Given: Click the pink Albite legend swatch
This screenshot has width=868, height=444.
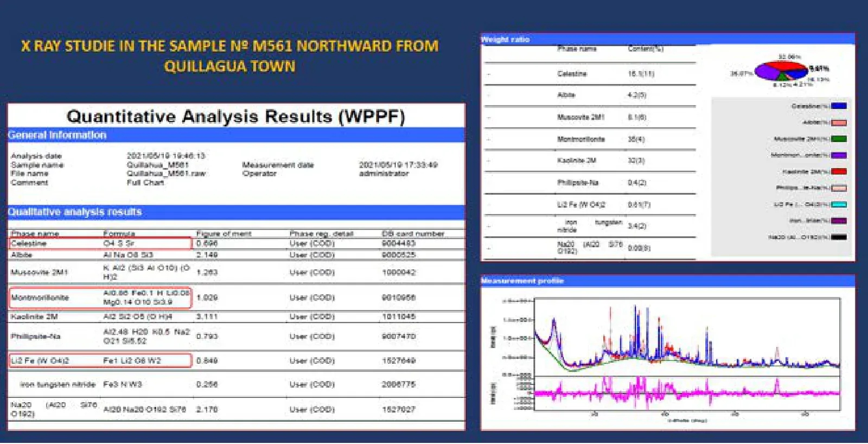Looking at the screenshot, I should [x=839, y=123].
